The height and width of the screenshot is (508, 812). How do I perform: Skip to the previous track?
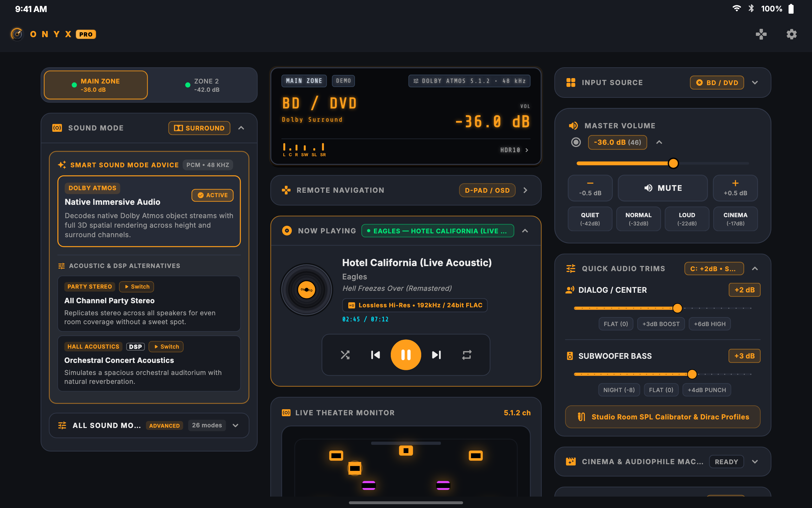tap(376, 355)
